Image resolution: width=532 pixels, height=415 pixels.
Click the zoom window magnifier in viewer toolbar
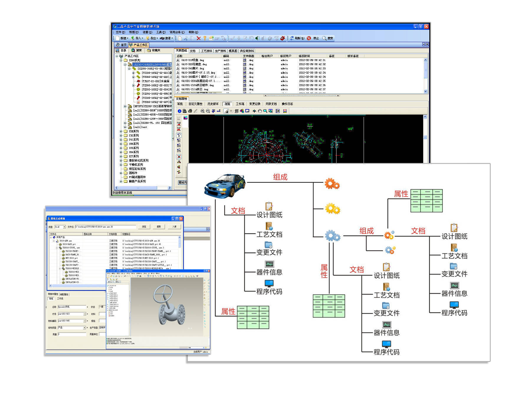coord(265,111)
